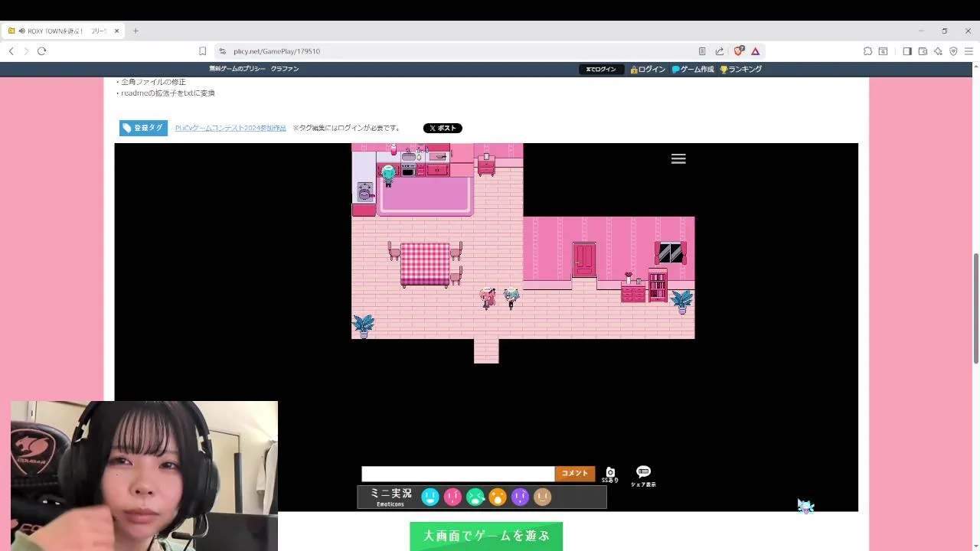Focus the comment text input field
This screenshot has height=551, width=980.
(x=458, y=474)
